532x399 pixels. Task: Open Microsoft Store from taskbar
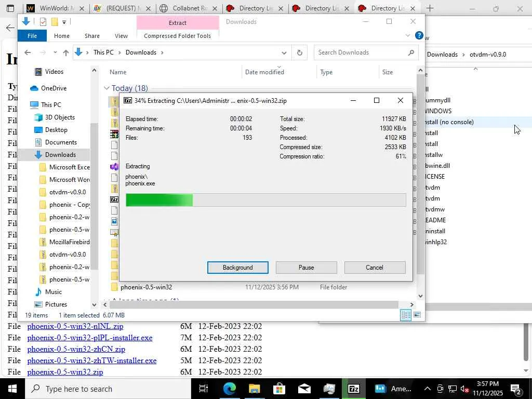279,389
